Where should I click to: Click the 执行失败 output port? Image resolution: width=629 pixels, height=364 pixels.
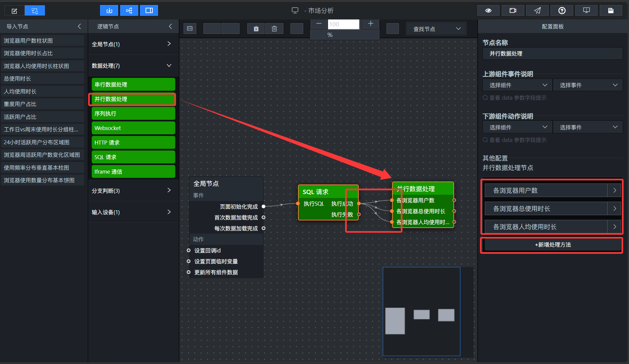[x=359, y=215]
